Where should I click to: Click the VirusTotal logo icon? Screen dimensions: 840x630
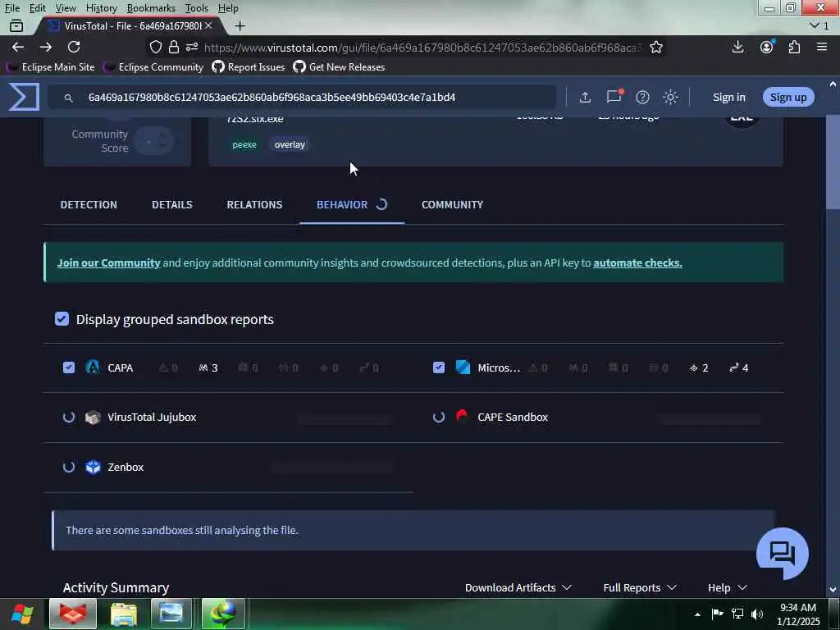point(24,97)
